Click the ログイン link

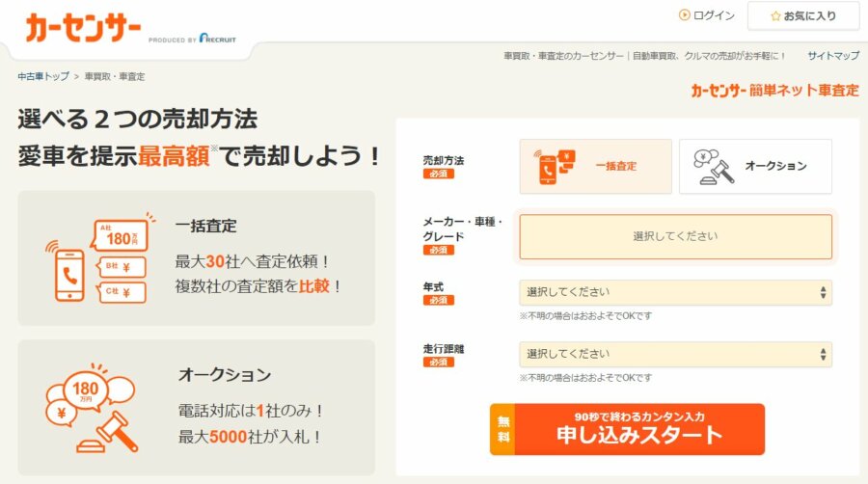pyautogui.click(x=714, y=15)
